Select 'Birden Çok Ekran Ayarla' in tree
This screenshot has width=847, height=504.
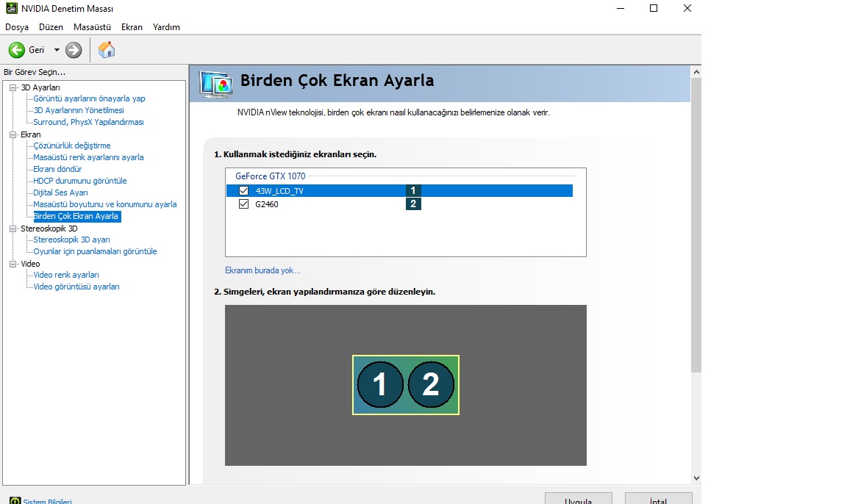(76, 217)
